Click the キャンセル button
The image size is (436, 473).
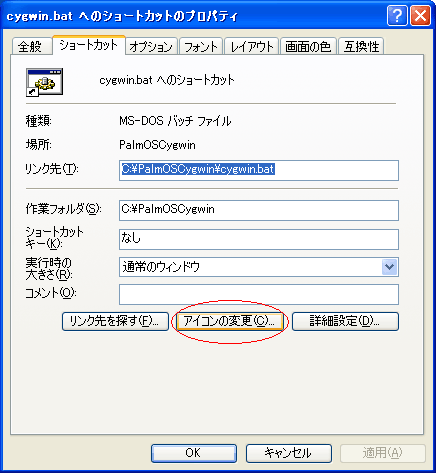pyautogui.click(x=289, y=453)
